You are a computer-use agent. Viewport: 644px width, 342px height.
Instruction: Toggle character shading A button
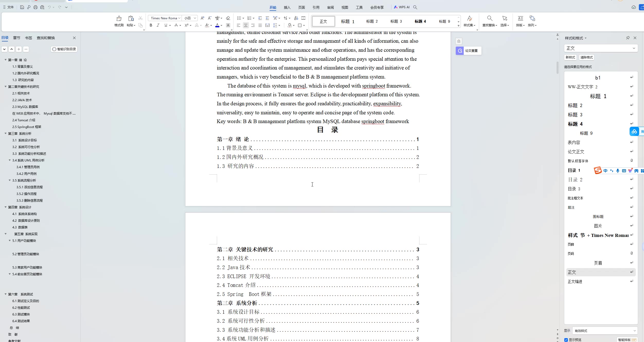228,25
